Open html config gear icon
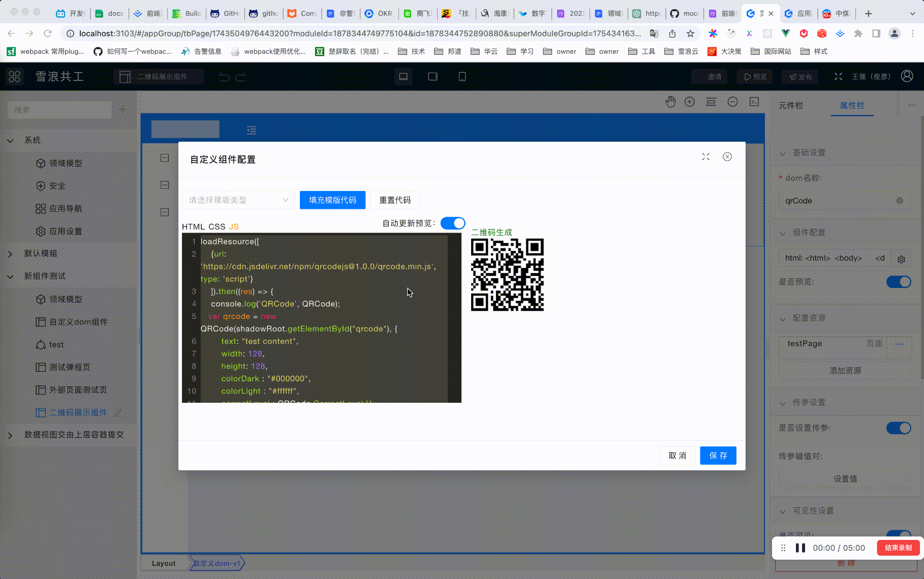The height and width of the screenshot is (579, 924). click(901, 259)
